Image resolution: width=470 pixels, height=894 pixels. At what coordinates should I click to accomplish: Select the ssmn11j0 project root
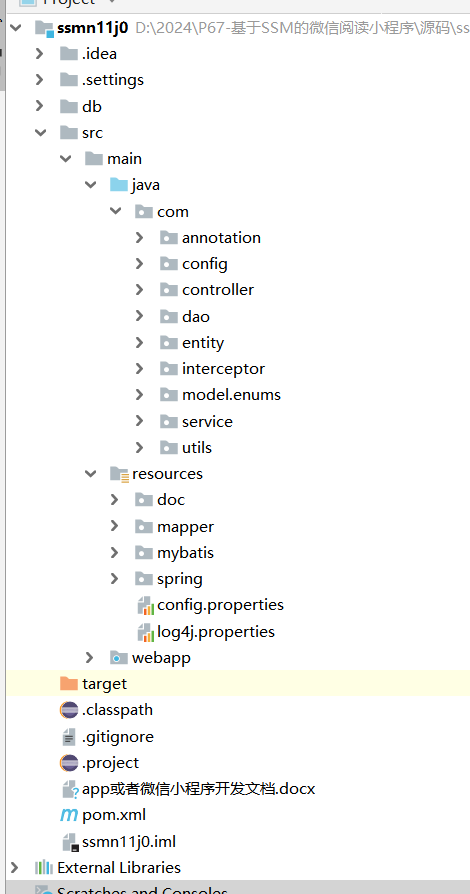pos(92,27)
